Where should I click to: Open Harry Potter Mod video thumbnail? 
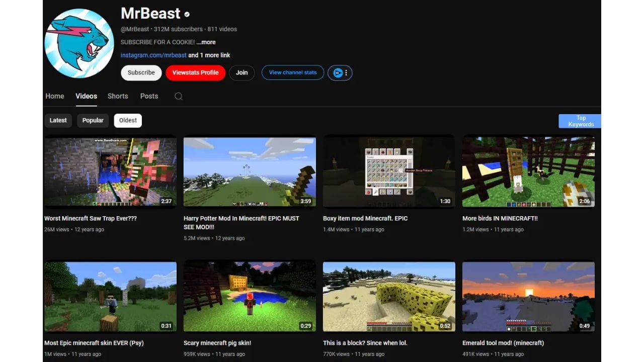(250, 172)
